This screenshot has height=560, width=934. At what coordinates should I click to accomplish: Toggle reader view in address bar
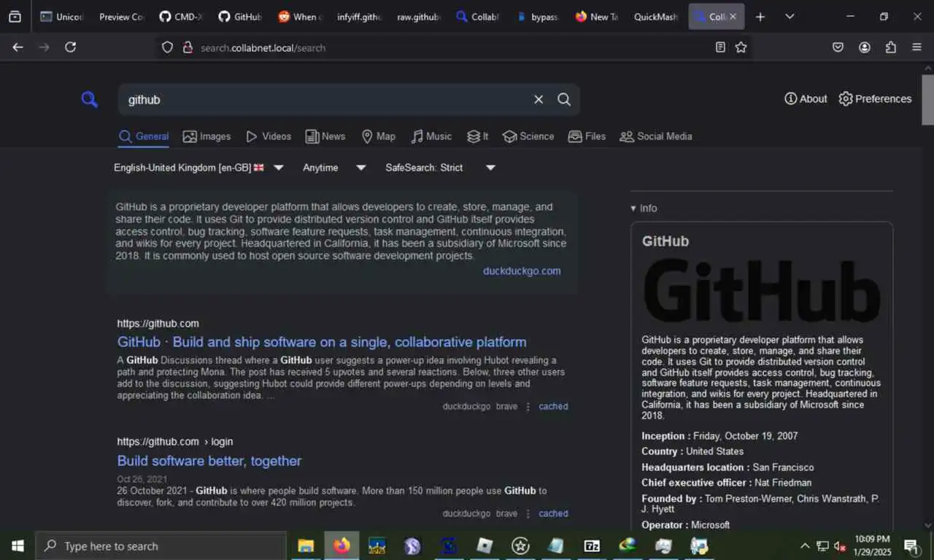point(720,47)
